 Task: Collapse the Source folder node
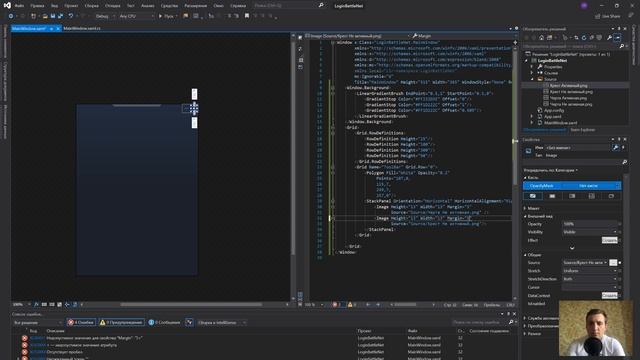point(532,79)
